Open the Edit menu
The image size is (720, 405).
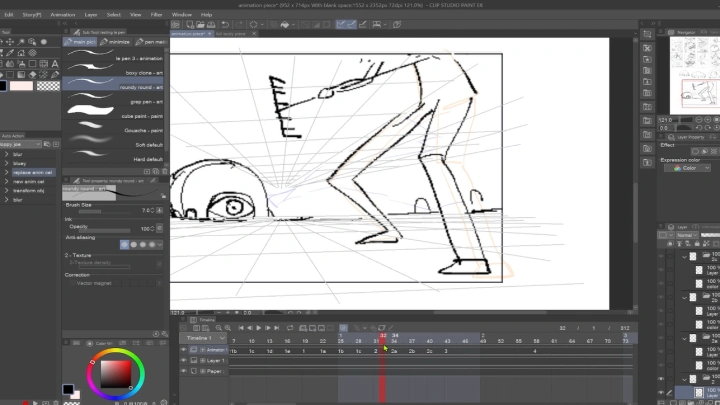click(9, 15)
